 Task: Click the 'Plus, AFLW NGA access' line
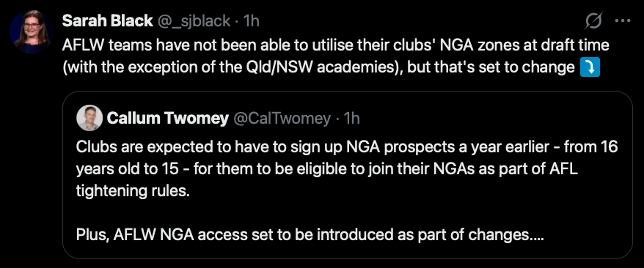[310, 235]
